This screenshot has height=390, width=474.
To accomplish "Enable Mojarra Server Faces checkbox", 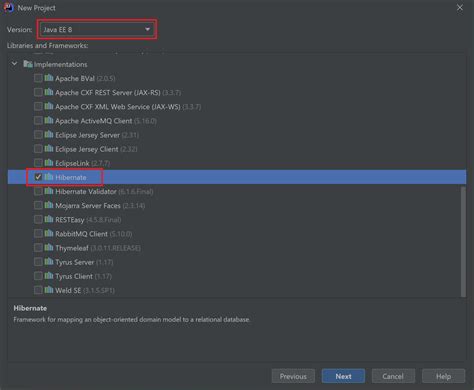I will coord(38,205).
